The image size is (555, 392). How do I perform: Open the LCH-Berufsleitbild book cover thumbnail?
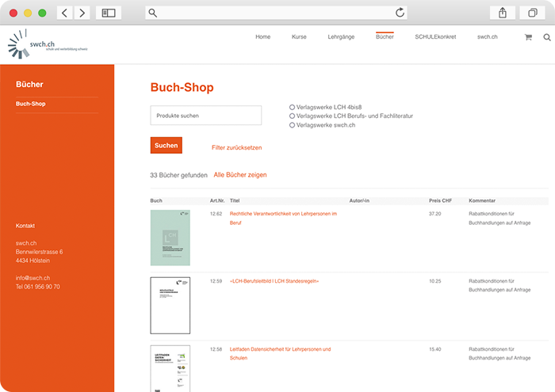[x=170, y=306]
